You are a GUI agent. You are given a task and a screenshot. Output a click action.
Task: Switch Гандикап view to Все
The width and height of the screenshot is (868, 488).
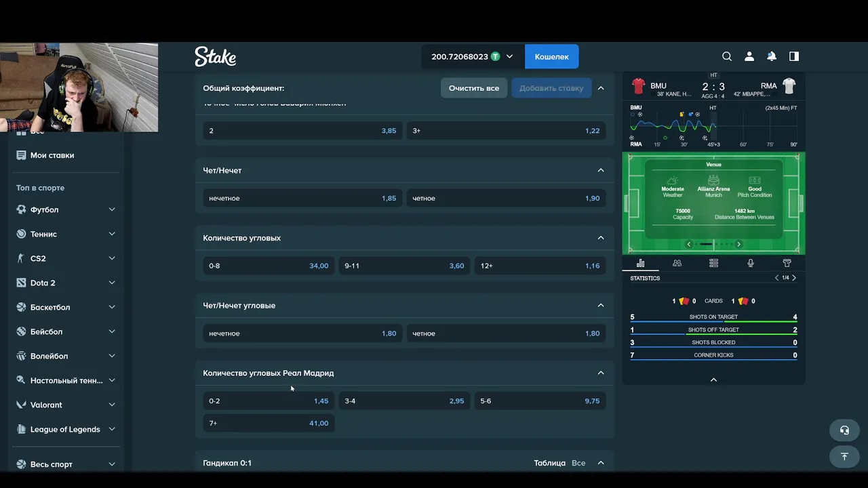(578, 463)
